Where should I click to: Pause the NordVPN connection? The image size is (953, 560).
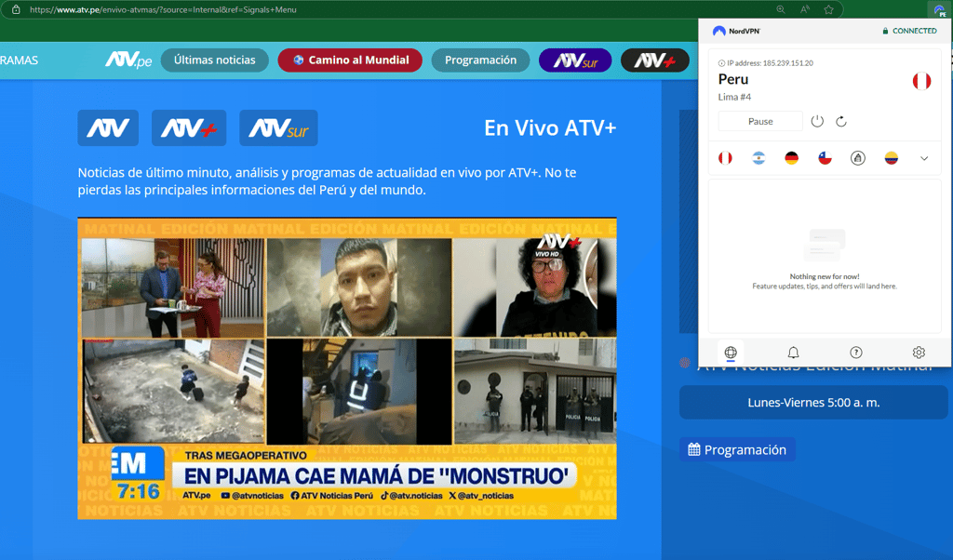click(x=760, y=122)
